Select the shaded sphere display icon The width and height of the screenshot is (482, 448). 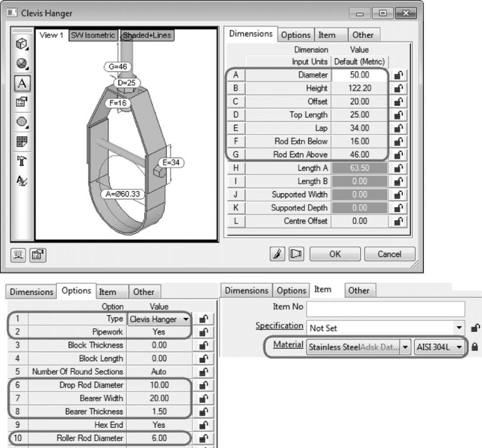click(22, 64)
